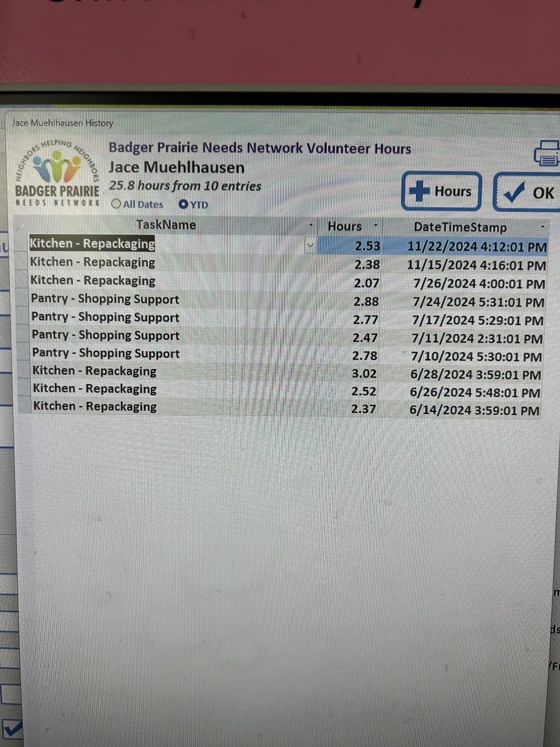Click the printer icon
Screen dimensions: 560x747
pos(548,154)
